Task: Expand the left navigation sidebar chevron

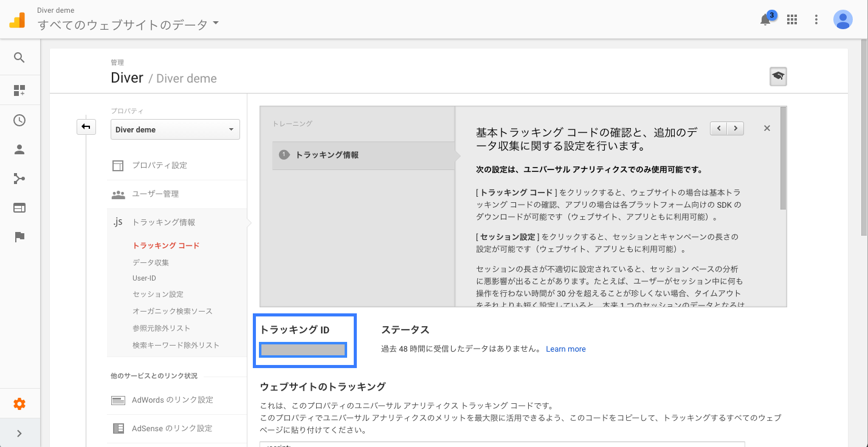Action: (x=19, y=433)
